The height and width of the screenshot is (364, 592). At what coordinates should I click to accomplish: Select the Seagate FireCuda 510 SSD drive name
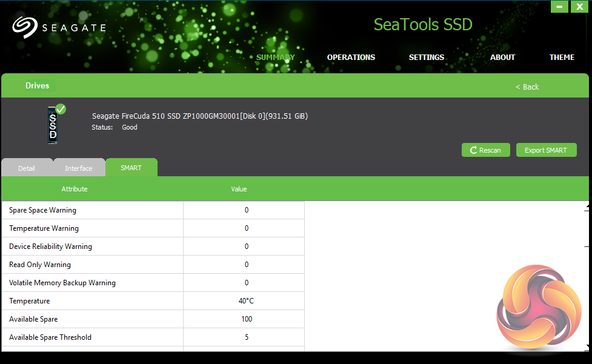click(x=200, y=116)
